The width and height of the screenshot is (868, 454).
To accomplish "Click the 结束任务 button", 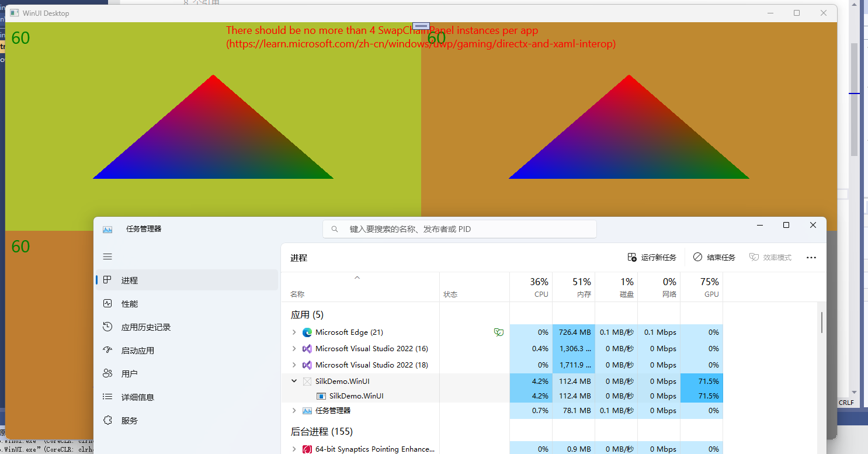I will [714, 258].
